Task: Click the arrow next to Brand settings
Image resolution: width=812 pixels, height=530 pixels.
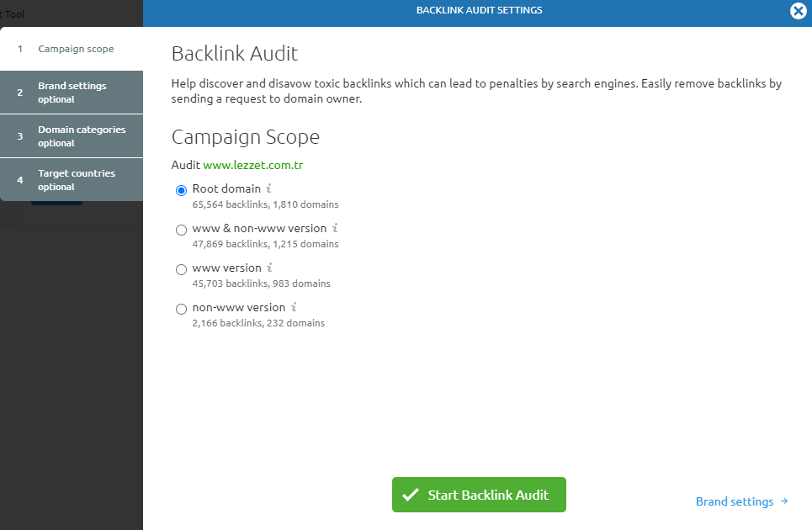Action: (785, 501)
